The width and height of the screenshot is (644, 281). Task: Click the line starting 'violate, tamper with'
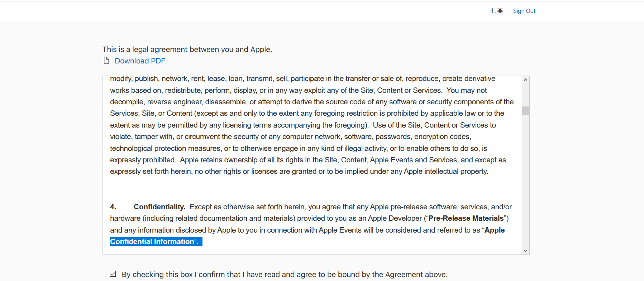[x=291, y=137]
